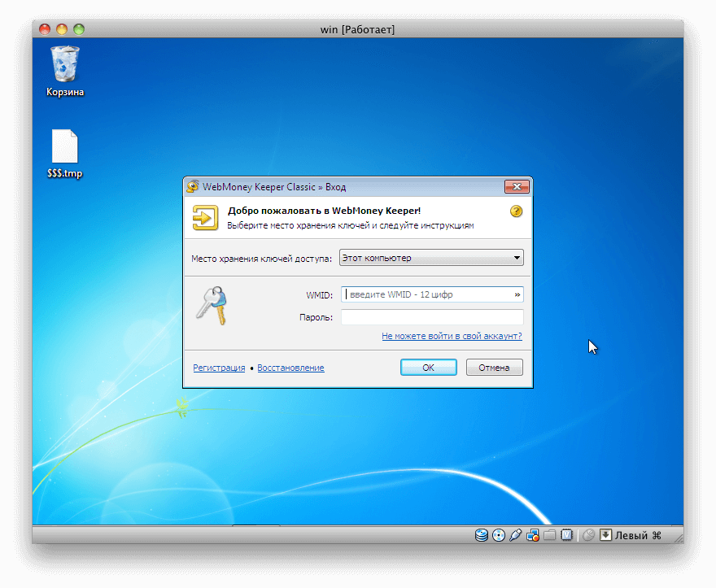Click the VirtualBox hard disk status icon
Screen dimensions: 716x588
tap(482, 534)
